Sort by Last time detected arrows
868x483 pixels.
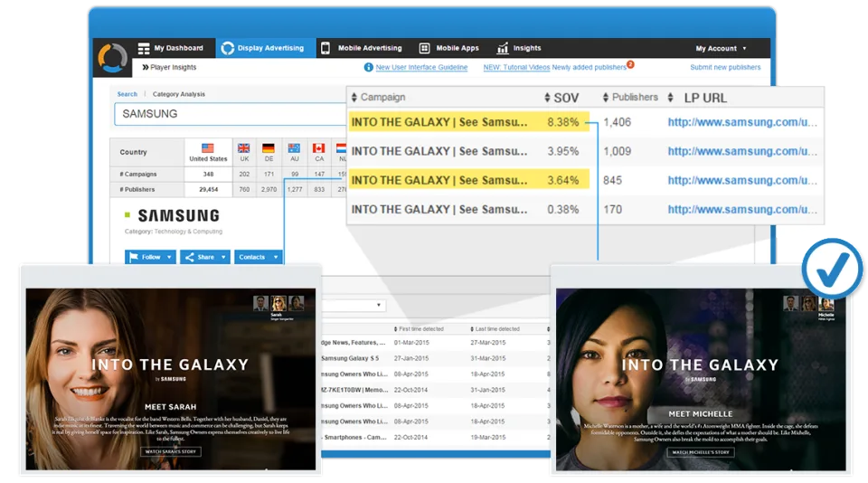click(472, 329)
